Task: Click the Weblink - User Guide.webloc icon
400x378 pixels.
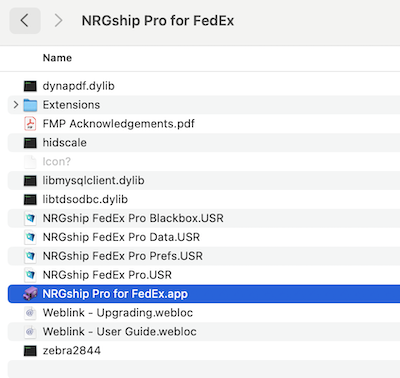Action: pos(30,332)
